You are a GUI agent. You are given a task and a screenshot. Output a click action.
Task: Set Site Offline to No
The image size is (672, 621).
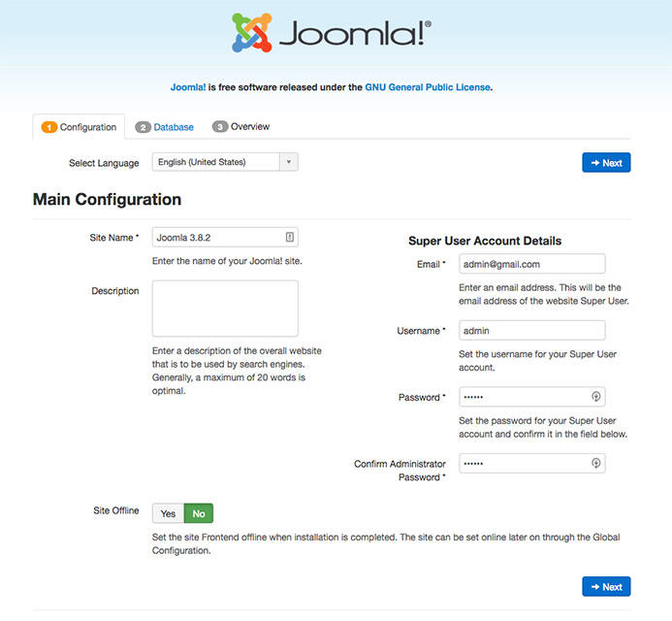pos(199,512)
